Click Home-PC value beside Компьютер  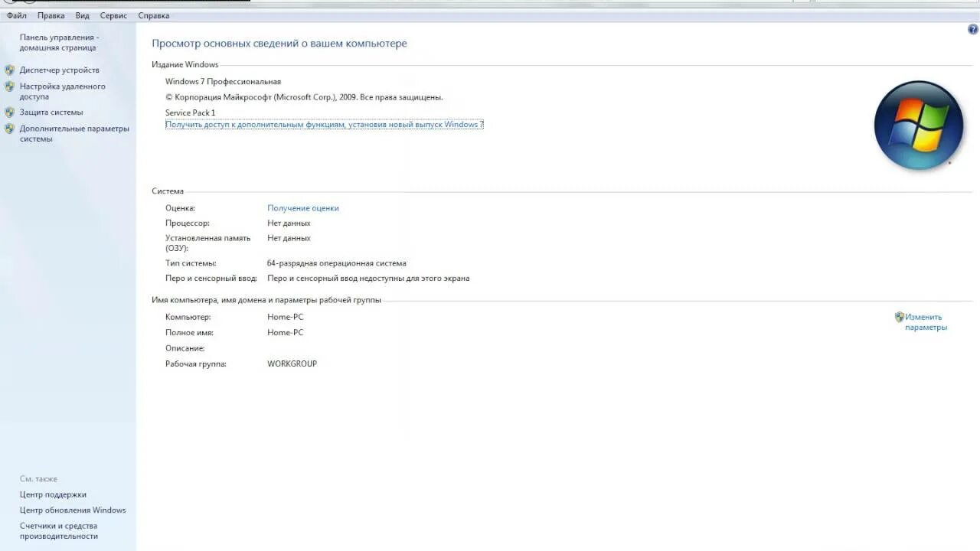click(285, 317)
